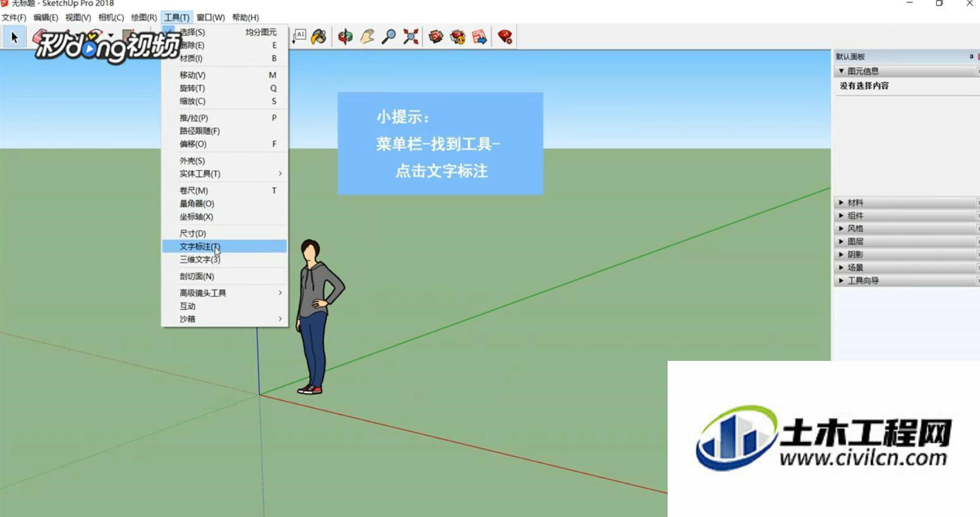Choose 移动(V) from tools menu

pos(224,75)
